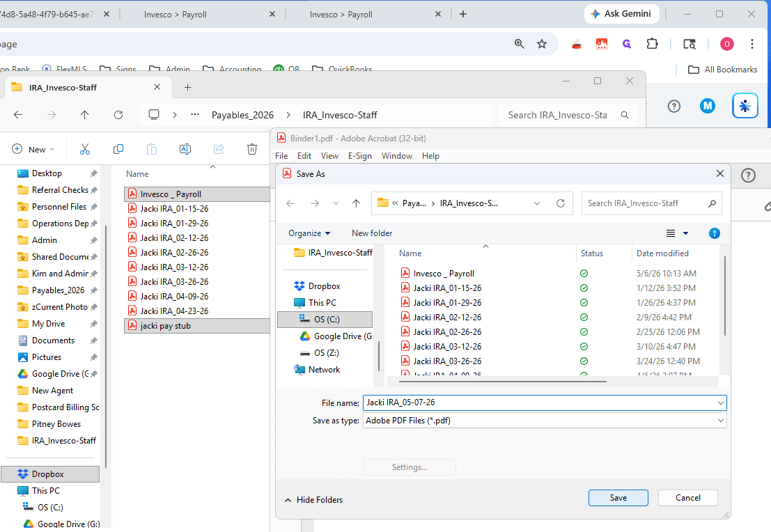771x532 pixels.
Task: Open Organize dropdown in Save As dialog
Action: [309, 233]
